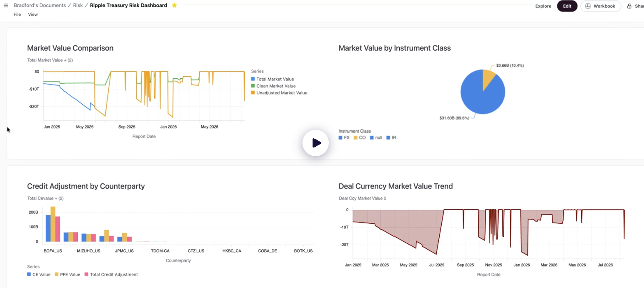Click the Edit button
Screen dimensions: 644x288
click(567, 6)
